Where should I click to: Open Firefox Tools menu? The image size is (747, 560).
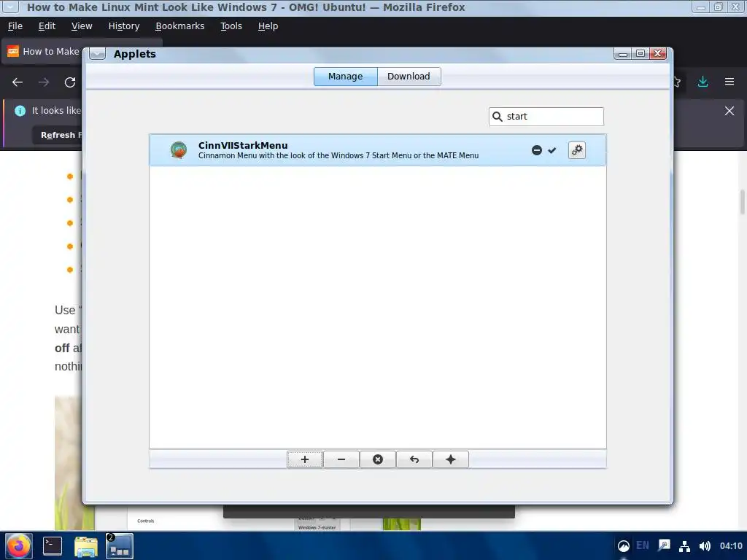coord(231,26)
